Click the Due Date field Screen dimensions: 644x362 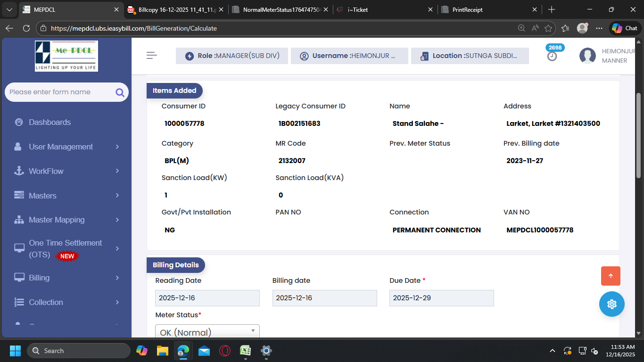[442, 298]
